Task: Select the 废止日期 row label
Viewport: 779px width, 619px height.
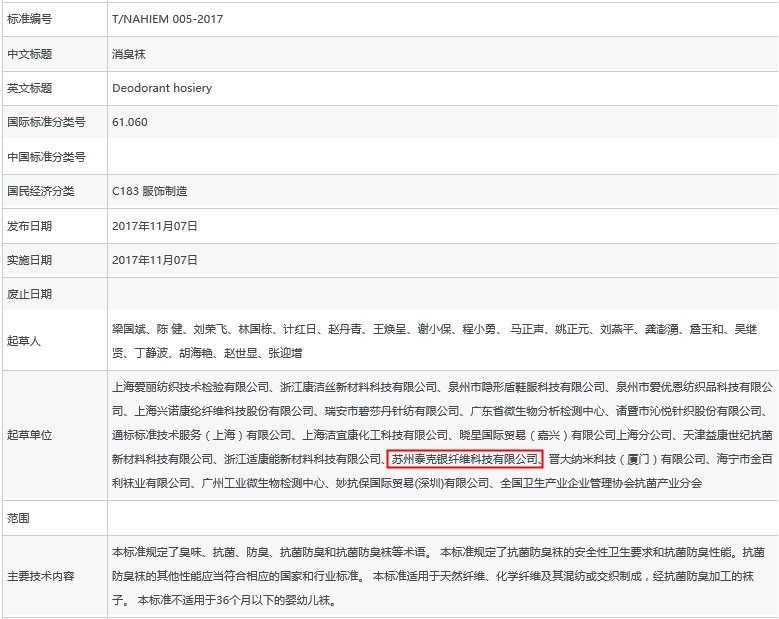Action: [30, 294]
